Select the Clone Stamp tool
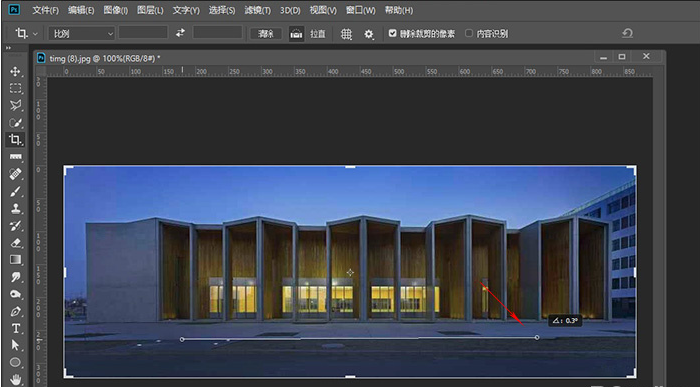This screenshot has height=387, width=700. pyautogui.click(x=16, y=209)
